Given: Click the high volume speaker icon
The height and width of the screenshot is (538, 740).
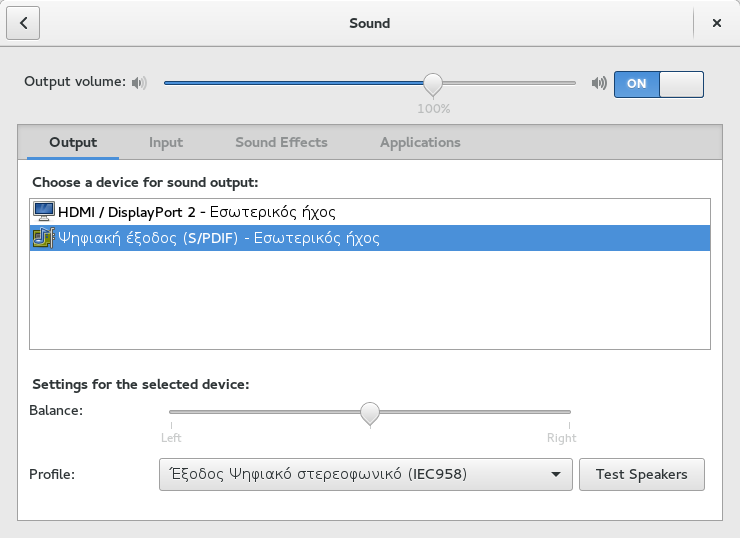Looking at the screenshot, I should coord(599,83).
